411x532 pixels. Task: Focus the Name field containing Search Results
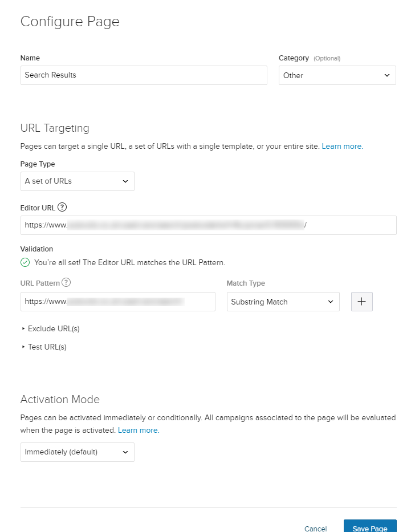pos(144,75)
